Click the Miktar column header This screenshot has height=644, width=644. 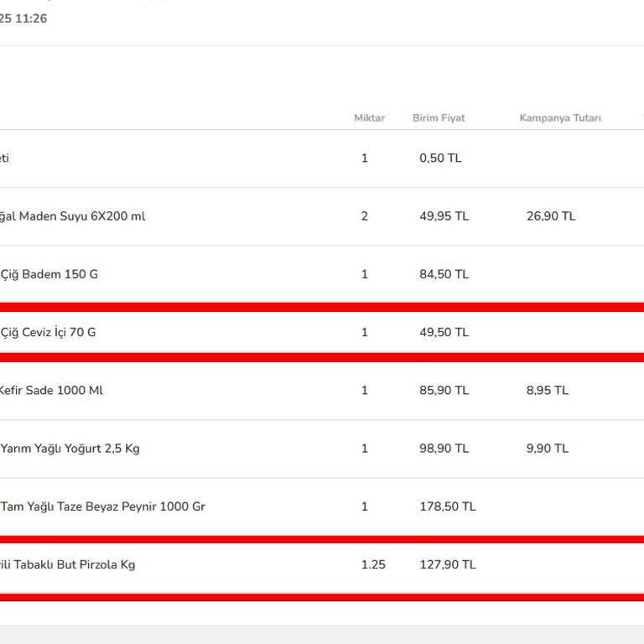tap(369, 118)
